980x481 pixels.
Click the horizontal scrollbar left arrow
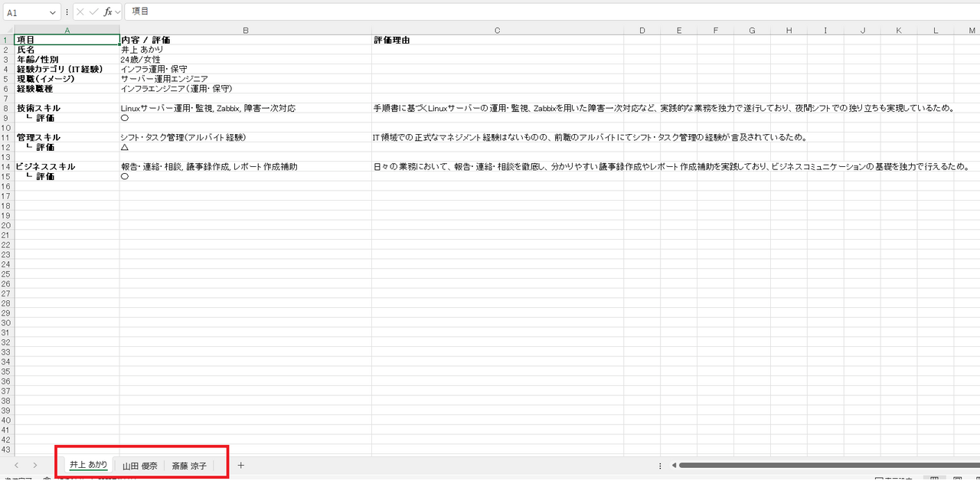(674, 465)
